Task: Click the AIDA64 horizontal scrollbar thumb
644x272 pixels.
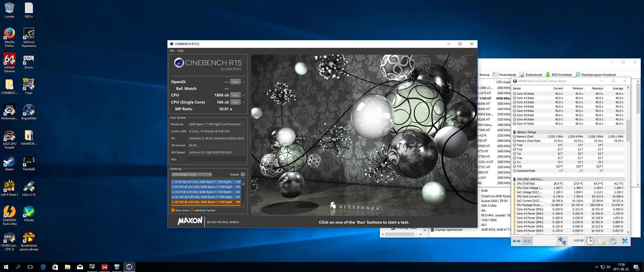Action: coord(399,234)
